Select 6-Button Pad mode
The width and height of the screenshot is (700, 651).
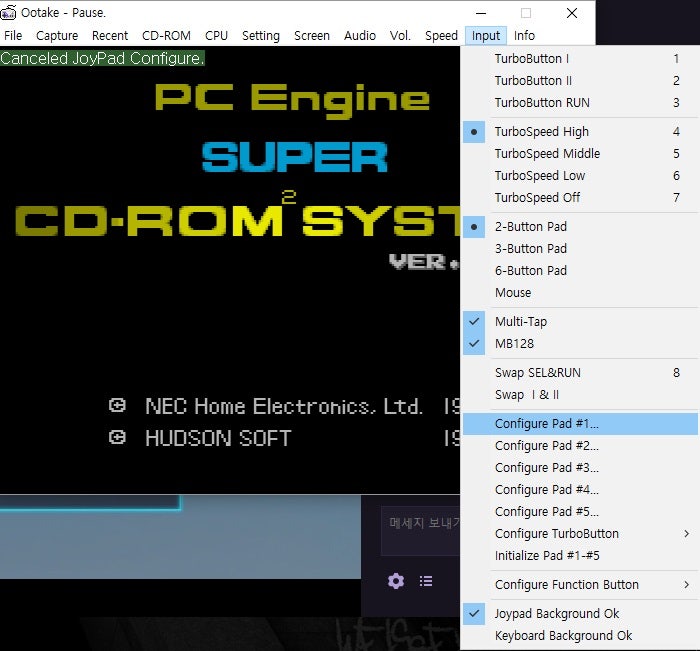point(580,271)
